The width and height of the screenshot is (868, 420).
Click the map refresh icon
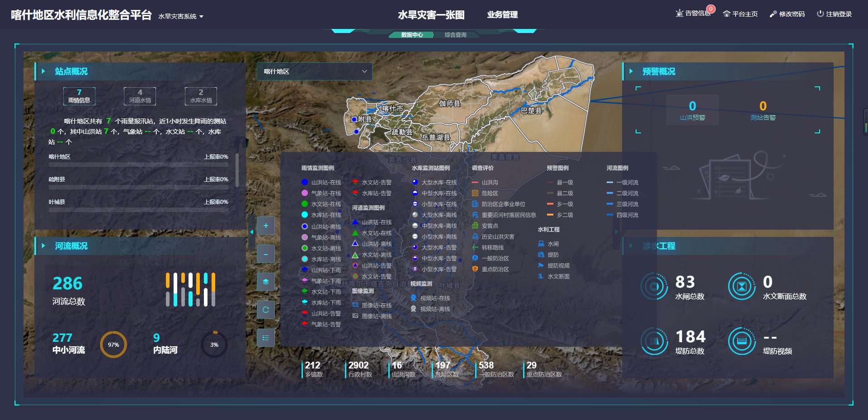pyautogui.click(x=266, y=310)
